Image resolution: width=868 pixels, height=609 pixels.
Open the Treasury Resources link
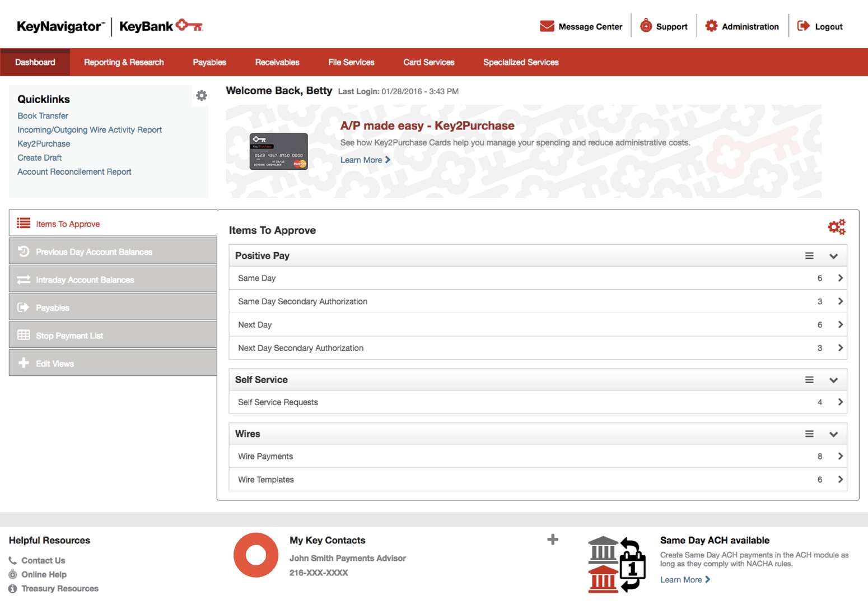click(60, 588)
